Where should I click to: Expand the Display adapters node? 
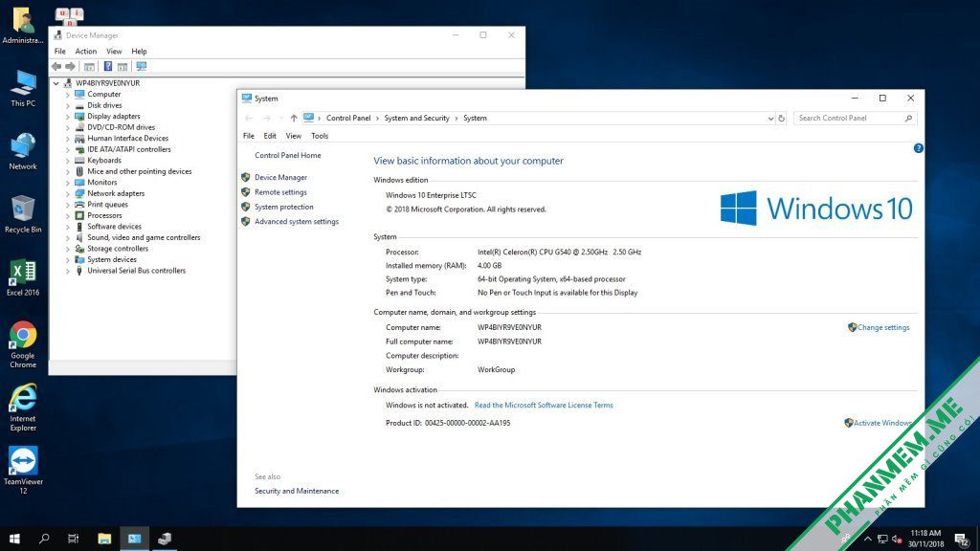tap(68, 116)
